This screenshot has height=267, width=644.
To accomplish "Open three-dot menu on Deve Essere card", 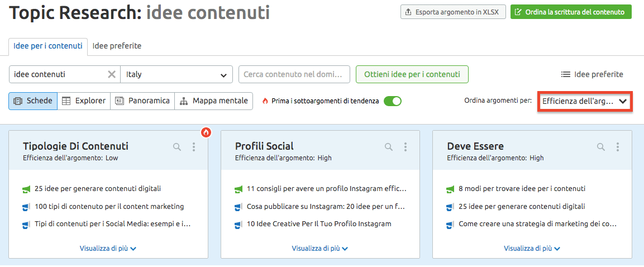I will (x=618, y=147).
